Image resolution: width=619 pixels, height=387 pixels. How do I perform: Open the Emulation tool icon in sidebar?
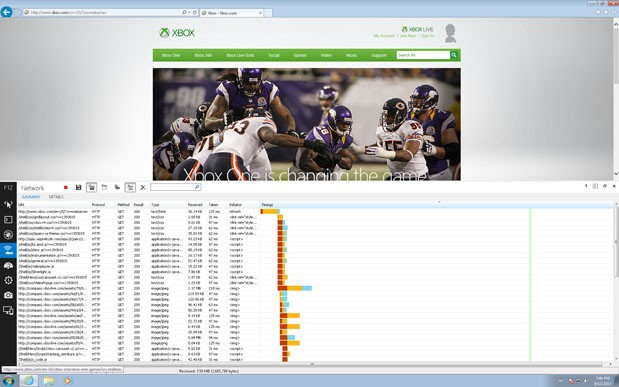click(8, 310)
